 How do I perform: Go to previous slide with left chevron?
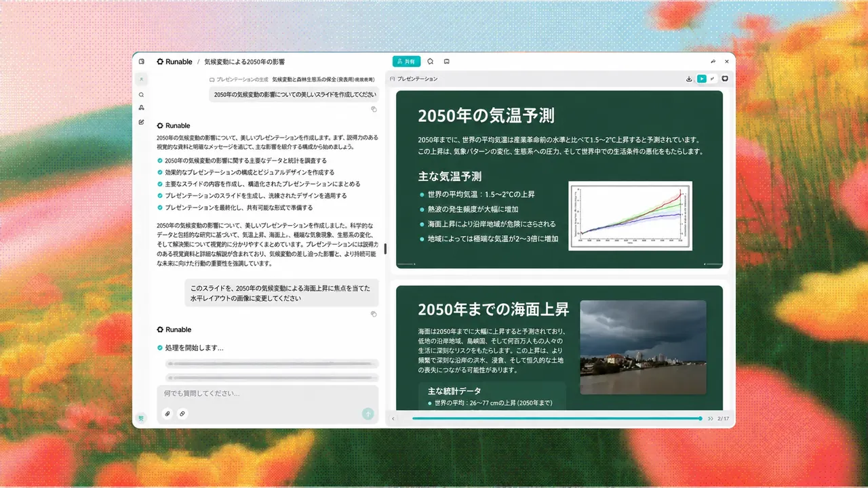click(x=393, y=419)
